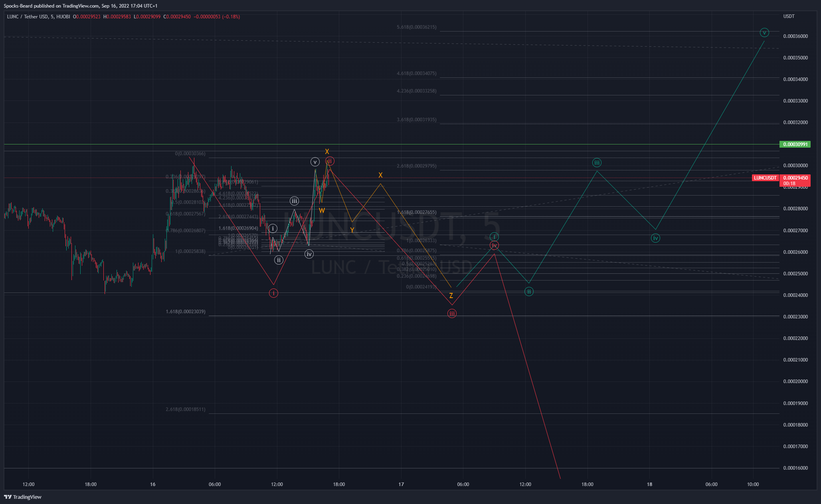The height and width of the screenshot is (504, 821).
Task: Select the 1.618(0.00026904) Fibonacci label
Action: pyautogui.click(x=238, y=228)
